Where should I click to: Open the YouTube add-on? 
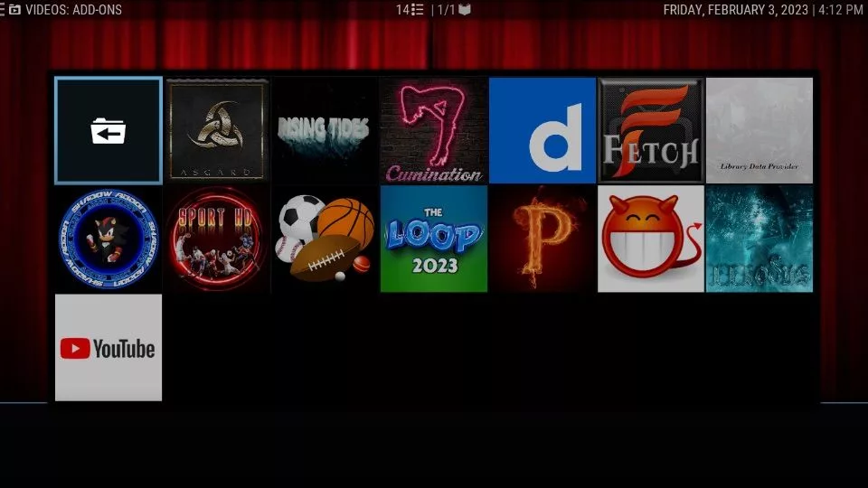pyautogui.click(x=108, y=347)
